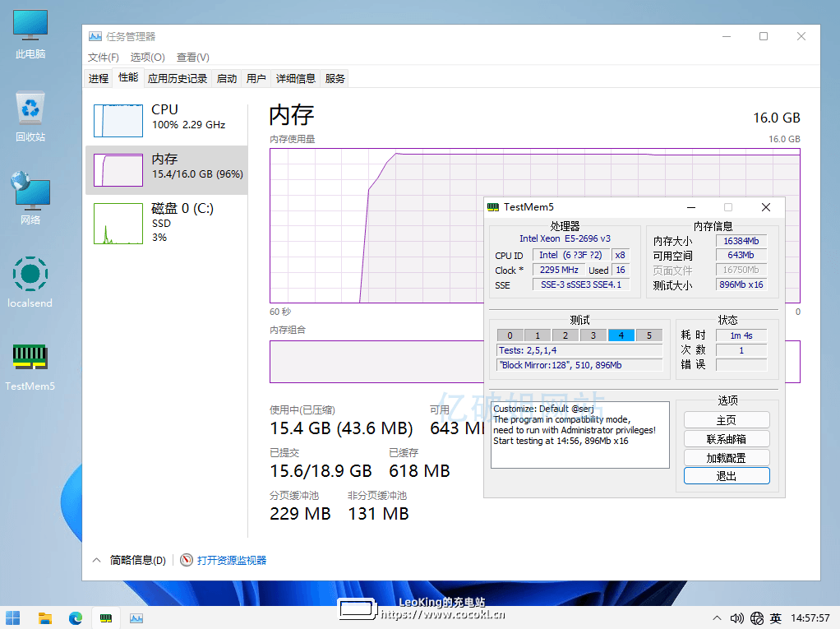
Task: Click the network globe tray icon
Action: (x=757, y=618)
